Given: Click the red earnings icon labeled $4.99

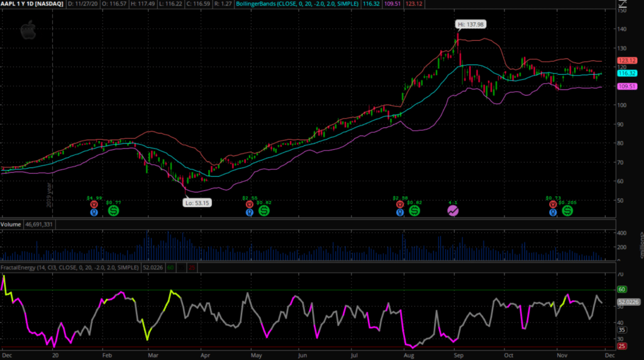Looking at the screenshot, I should (94, 205).
